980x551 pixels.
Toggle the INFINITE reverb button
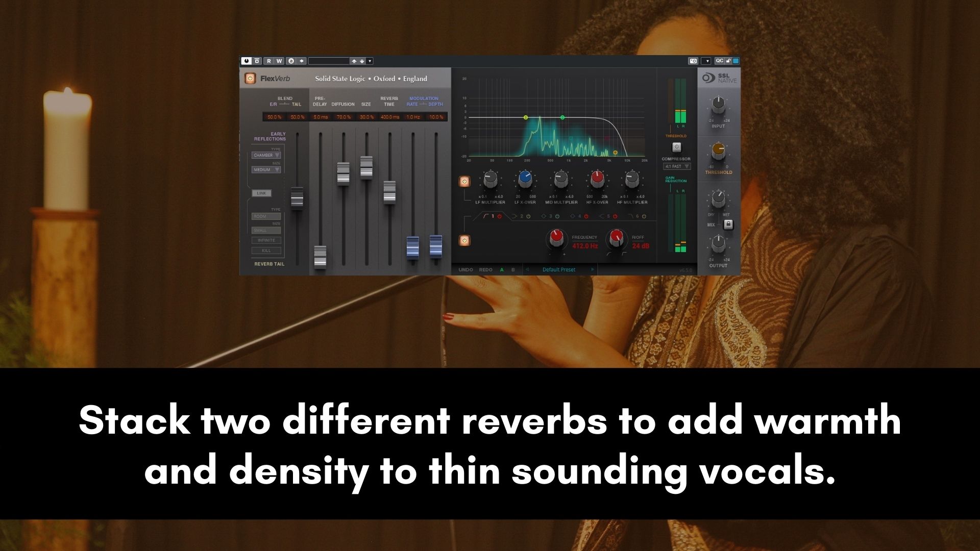point(266,240)
